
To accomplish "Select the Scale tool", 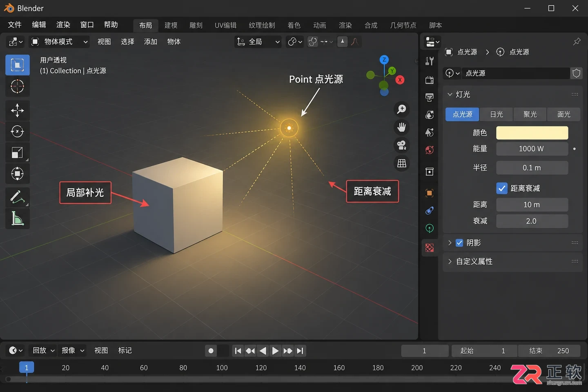I will tap(17, 153).
